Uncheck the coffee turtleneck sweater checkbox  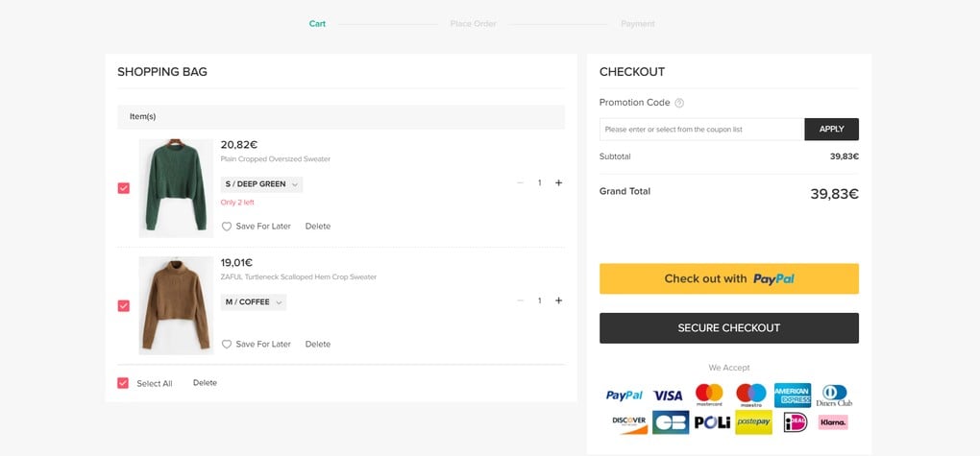pyautogui.click(x=123, y=305)
